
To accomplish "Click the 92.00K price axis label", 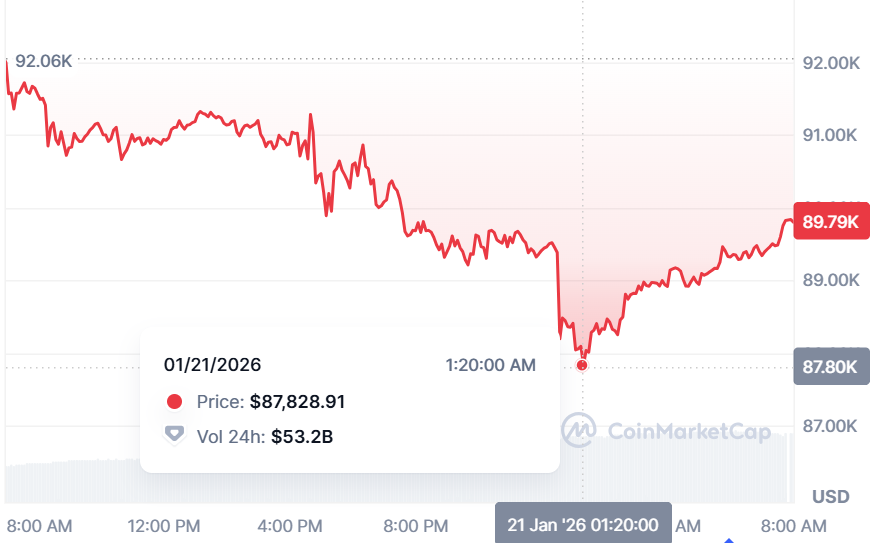I will click(831, 63).
